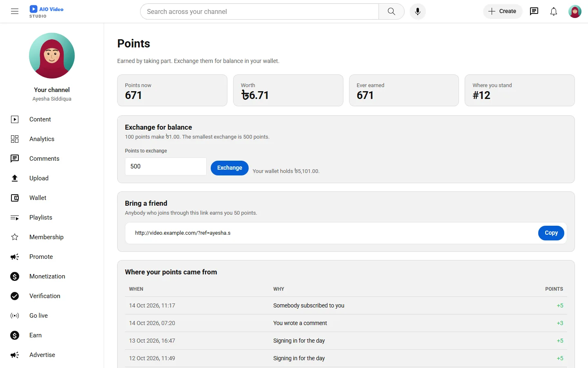
Task: Open Advertise menu item
Action: click(x=52, y=355)
